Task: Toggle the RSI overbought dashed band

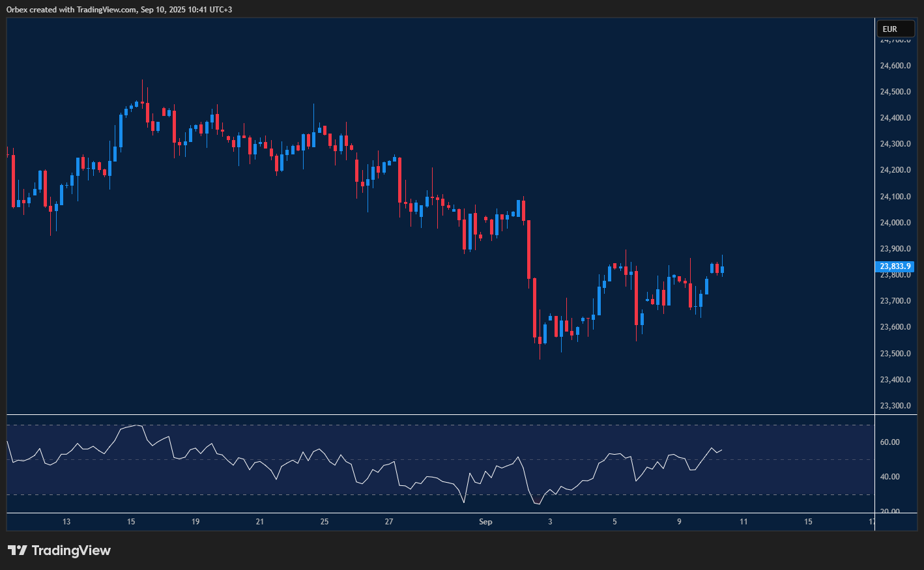Action: coord(437,424)
